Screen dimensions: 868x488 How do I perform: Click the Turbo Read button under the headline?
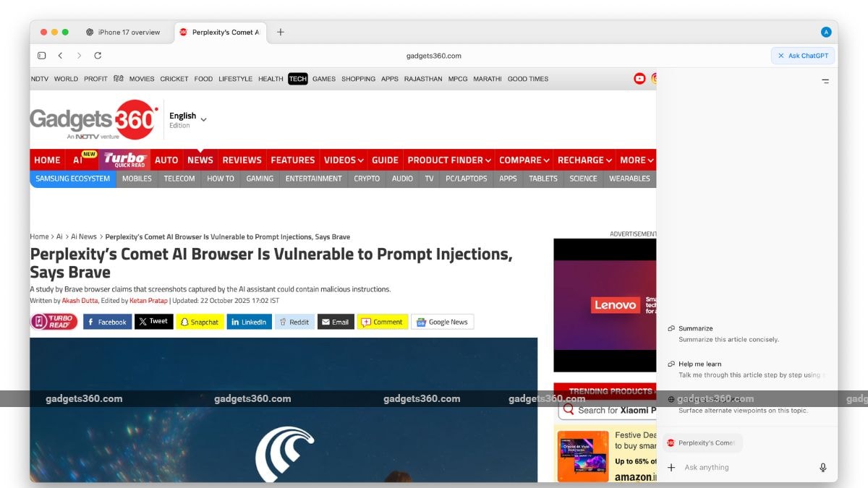(x=54, y=322)
